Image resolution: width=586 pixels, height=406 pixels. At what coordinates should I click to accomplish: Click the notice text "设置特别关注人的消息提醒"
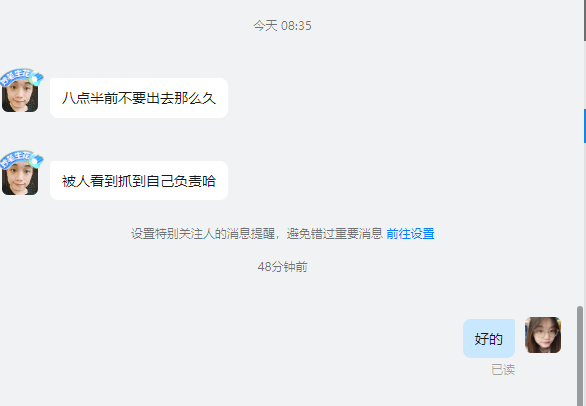203,234
